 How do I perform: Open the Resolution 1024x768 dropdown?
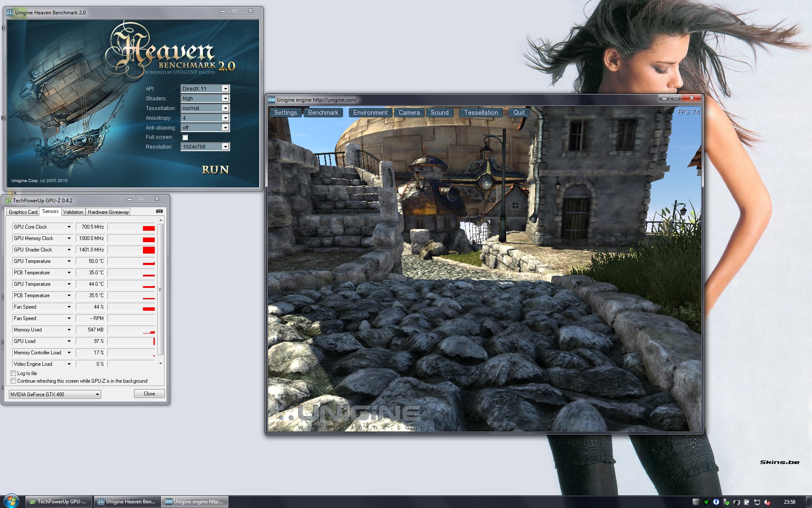coord(205,146)
